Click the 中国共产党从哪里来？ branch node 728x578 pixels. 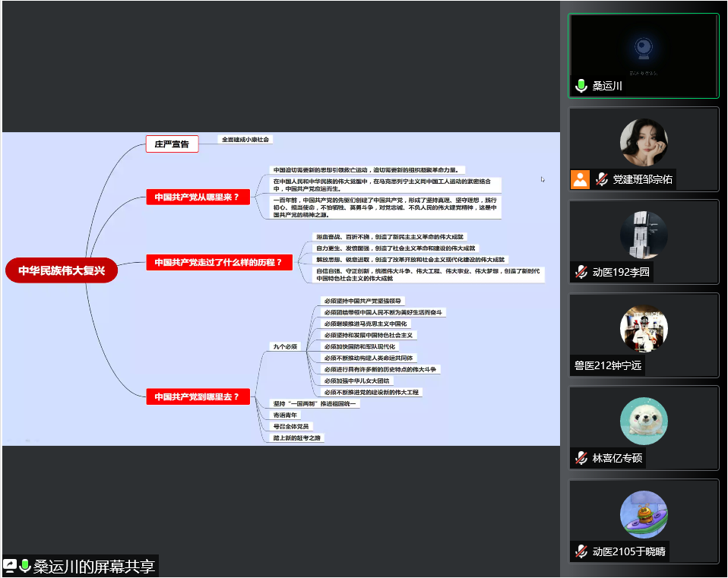tap(197, 197)
